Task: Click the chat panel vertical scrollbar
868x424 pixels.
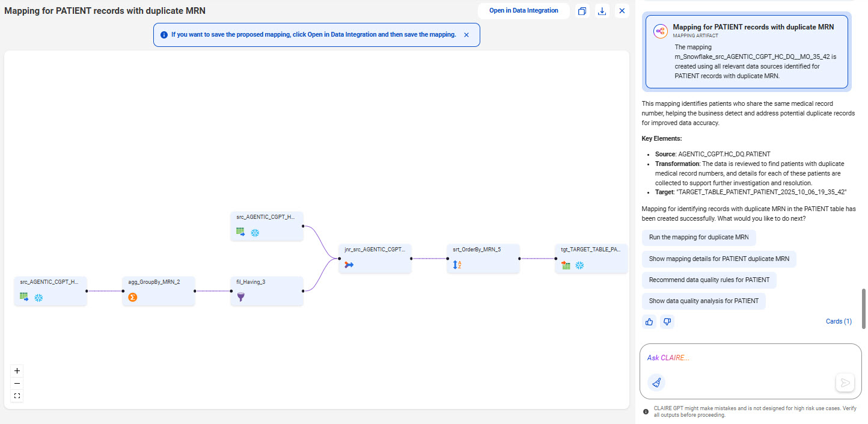Action: [x=864, y=308]
